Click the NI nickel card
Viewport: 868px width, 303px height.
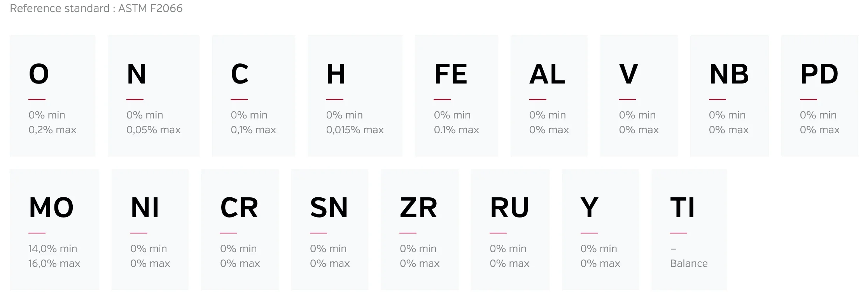[150, 230]
